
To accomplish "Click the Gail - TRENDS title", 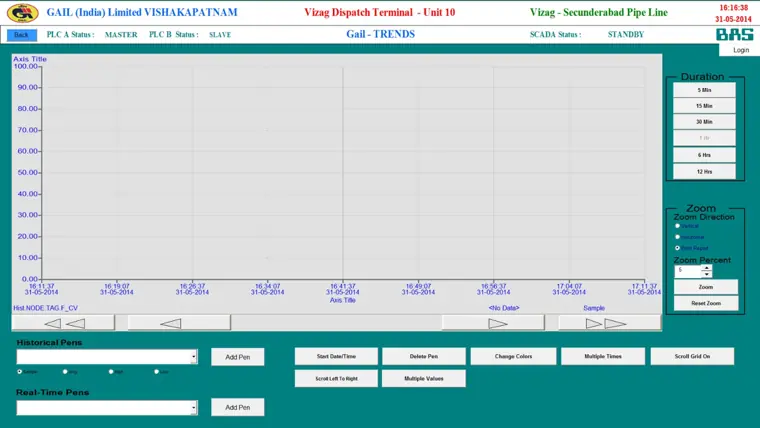I will [380, 34].
